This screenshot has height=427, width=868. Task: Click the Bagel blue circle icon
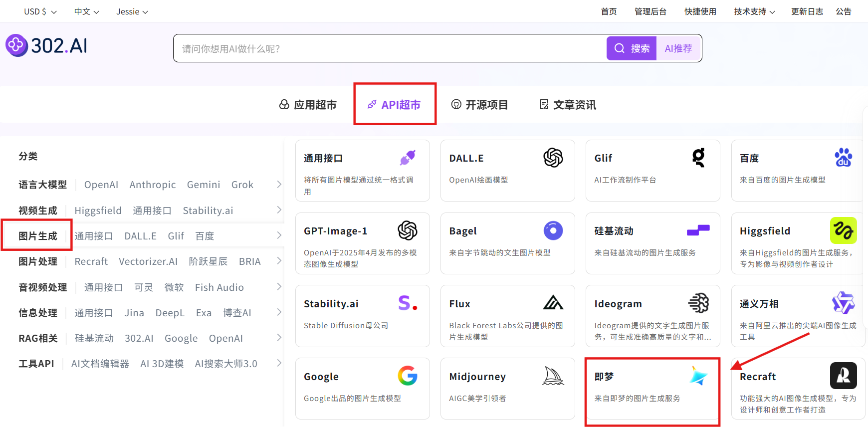[x=553, y=230]
